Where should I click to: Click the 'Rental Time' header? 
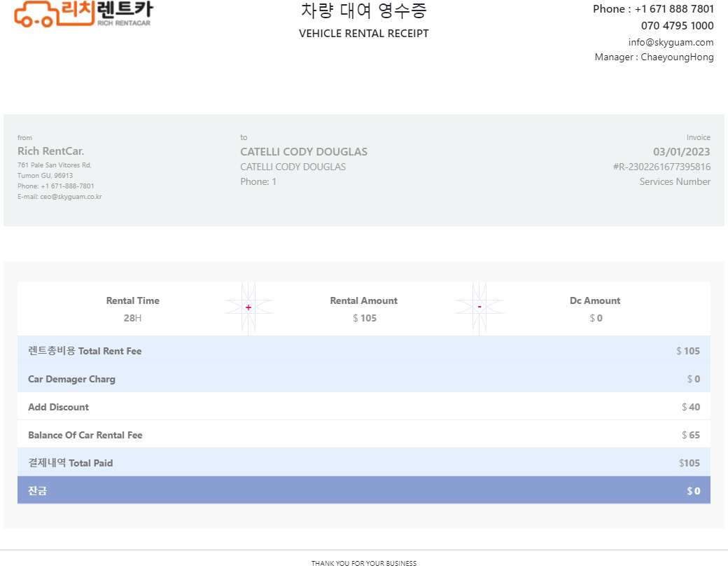133,300
